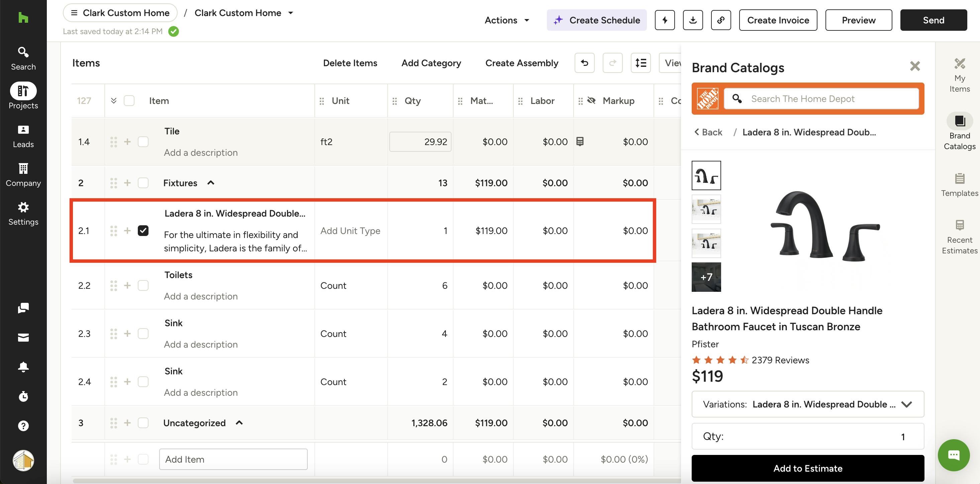980x484 pixels.
Task: Click the Tile quantity field 29.92
Action: pyautogui.click(x=420, y=142)
